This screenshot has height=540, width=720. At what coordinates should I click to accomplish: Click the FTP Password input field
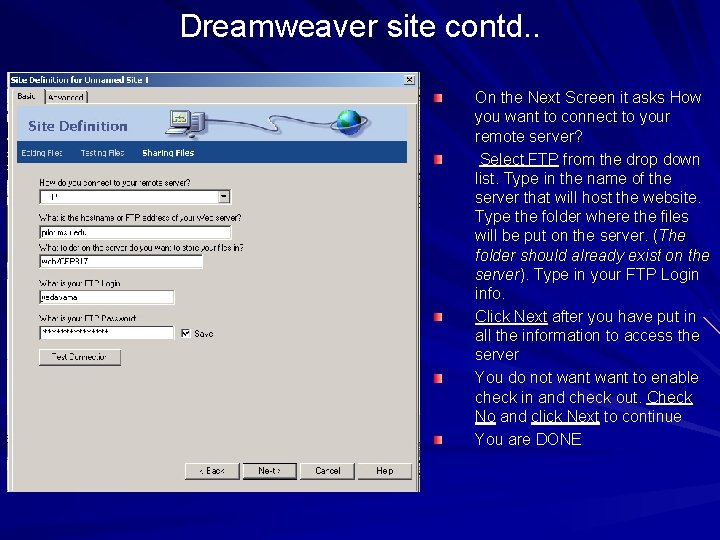(107, 332)
